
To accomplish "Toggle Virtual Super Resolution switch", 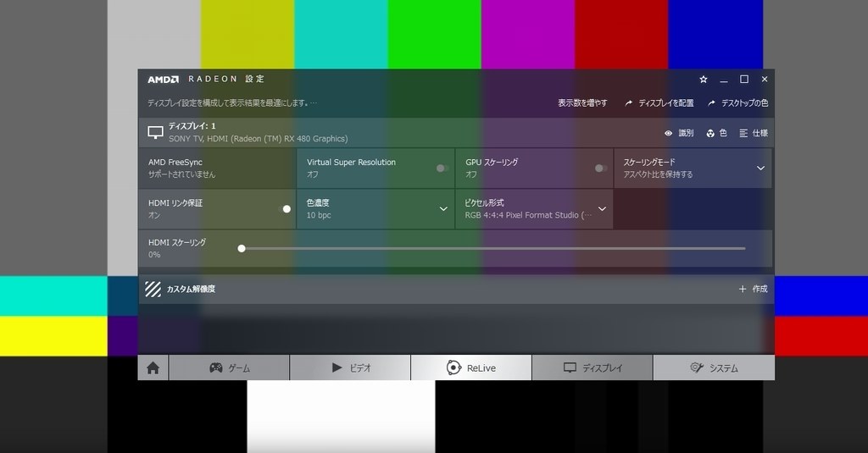I will (x=442, y=168).
